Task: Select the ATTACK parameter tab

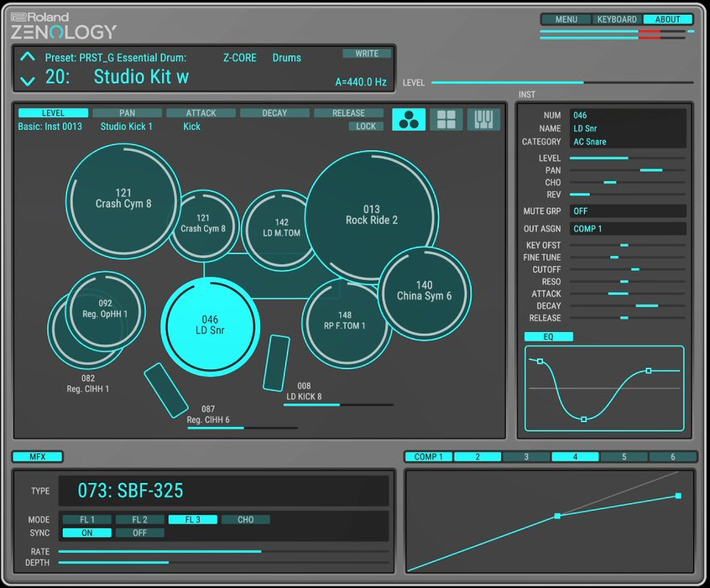Action: click(x=201, y=113)
